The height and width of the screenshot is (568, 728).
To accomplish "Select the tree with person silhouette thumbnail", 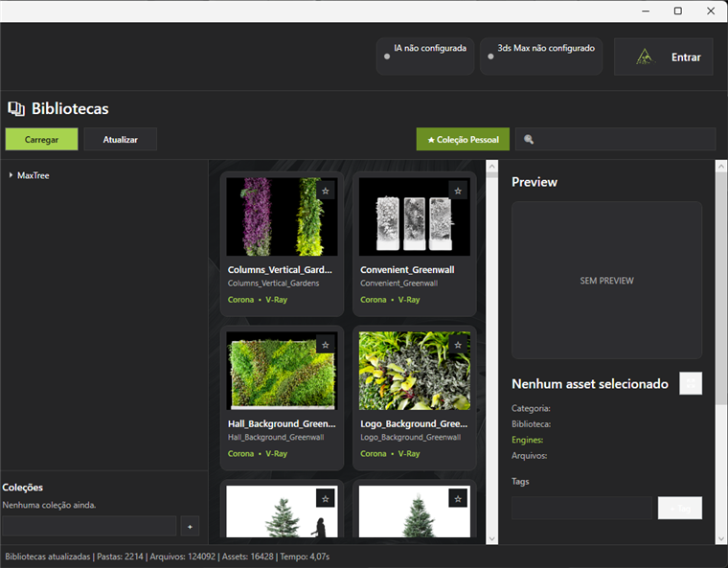I will 282,511.
